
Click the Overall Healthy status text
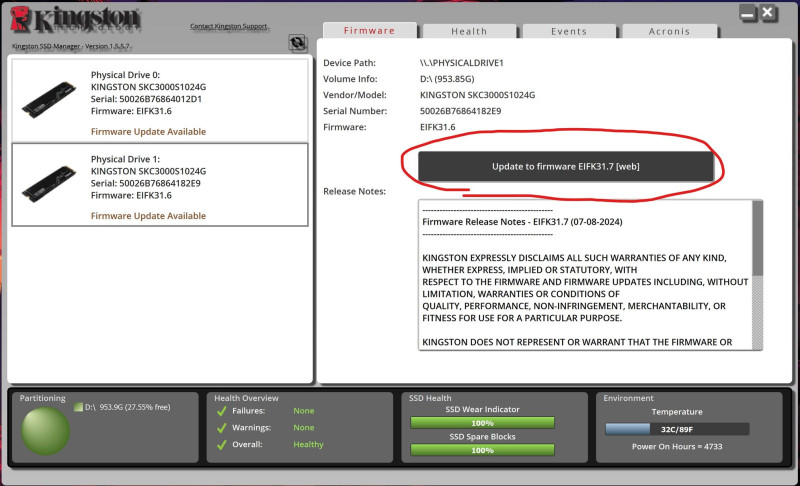coord(308,444)
